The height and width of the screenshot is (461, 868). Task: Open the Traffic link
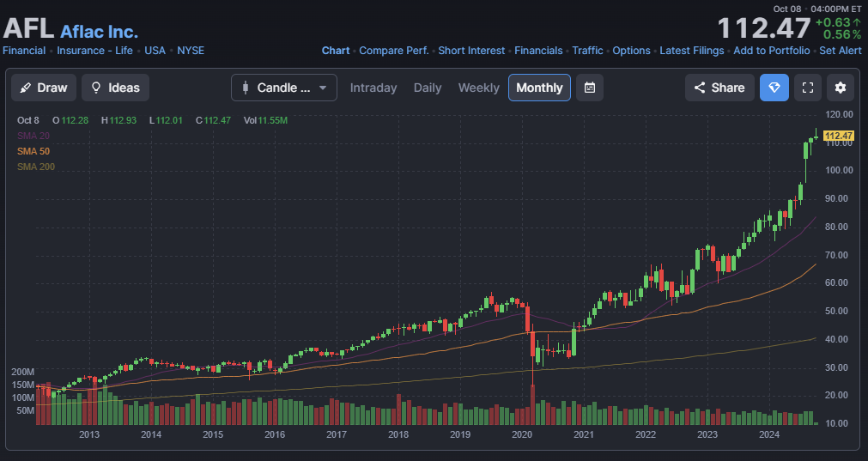click(x=587, y=51)
